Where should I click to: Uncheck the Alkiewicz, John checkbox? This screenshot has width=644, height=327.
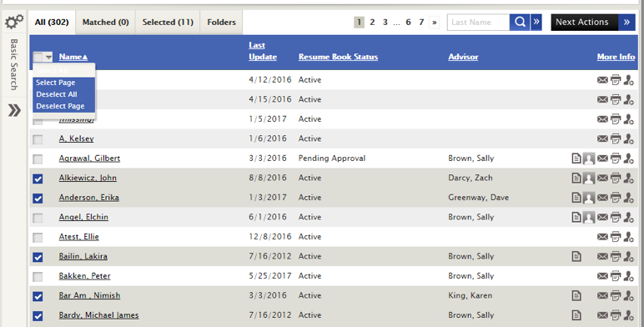[x=38, y=179]
